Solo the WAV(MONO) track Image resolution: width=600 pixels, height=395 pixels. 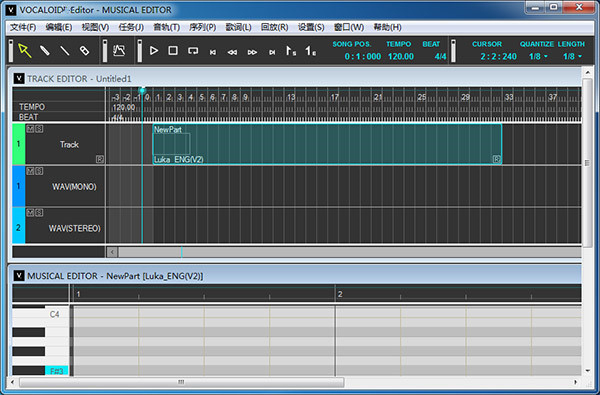pos(39,171)
